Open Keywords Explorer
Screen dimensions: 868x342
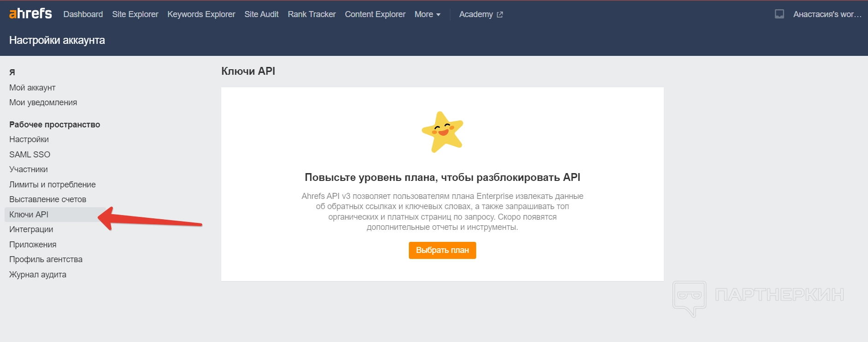pyautogui.click(x=201, y=14)
